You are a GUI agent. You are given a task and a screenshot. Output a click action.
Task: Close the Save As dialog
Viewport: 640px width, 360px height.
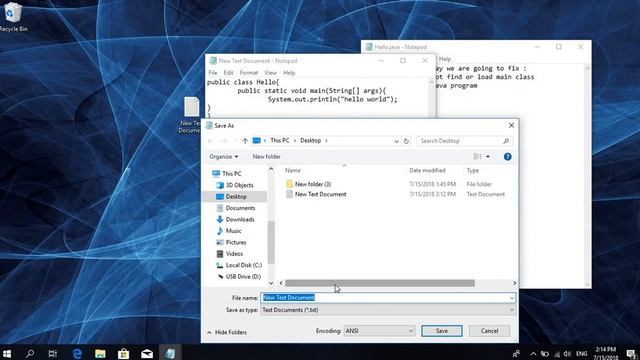511,125
